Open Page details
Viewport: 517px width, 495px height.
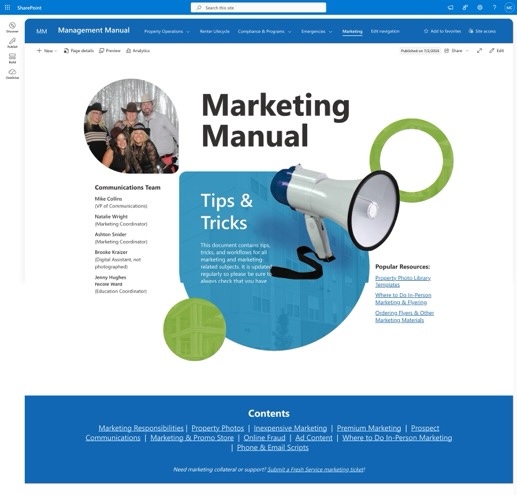pyautogui.click(x=79, y=51)
